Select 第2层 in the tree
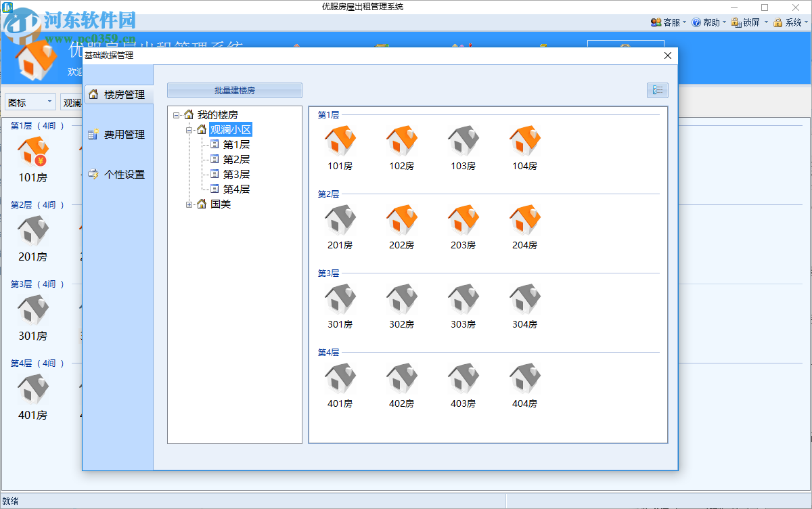 pos(236,160)
